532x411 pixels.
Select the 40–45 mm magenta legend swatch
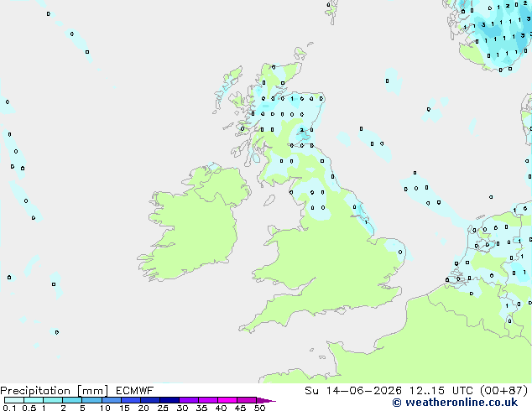(x=227, y=400)
